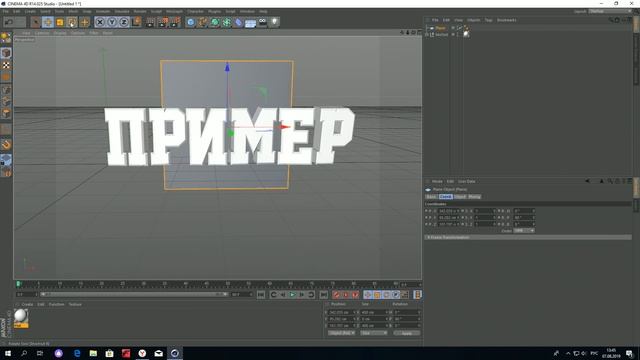
Task: Open Object (Rel) dropdown in Coordinate Manager
Action: click(x=341, y=333)
